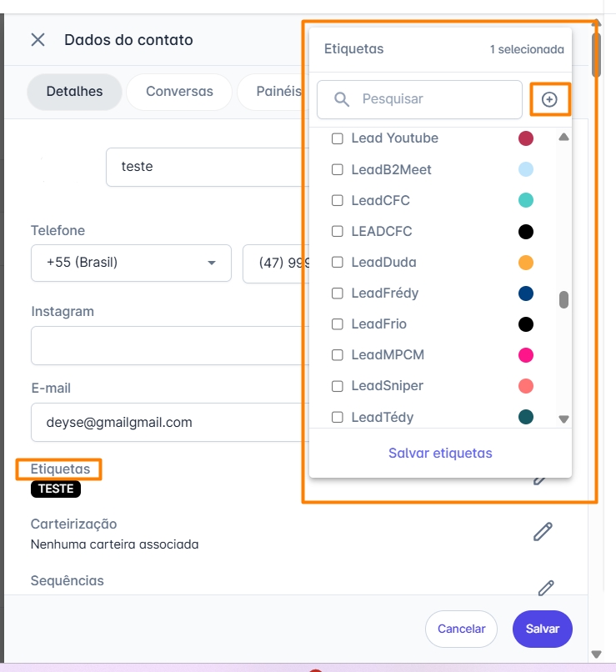Open the +55 (Brasil) country dropdown

[131, 263]
